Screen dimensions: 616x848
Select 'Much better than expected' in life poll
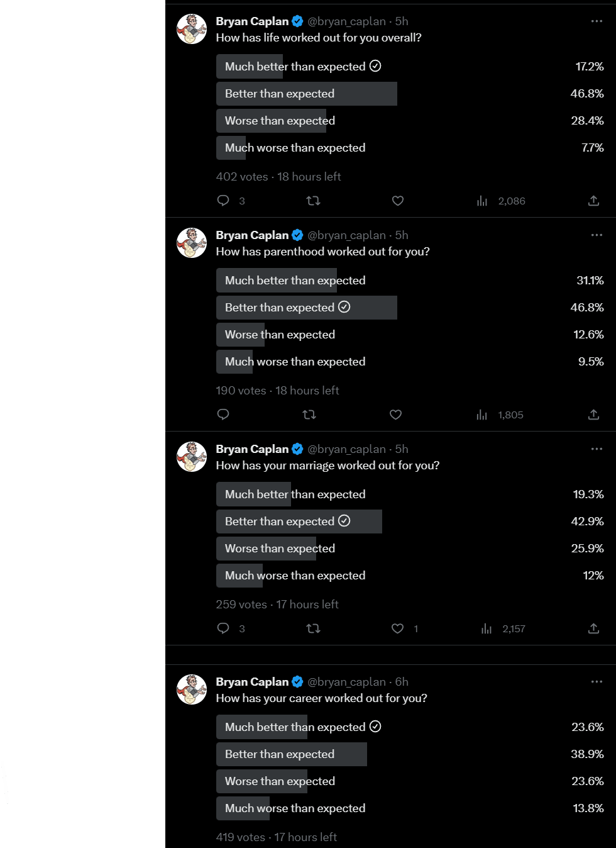(410, 67)
